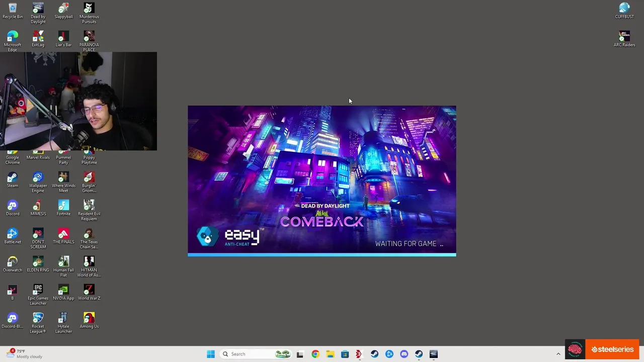Viewport: 644px width, 362px height.
Task: Click the blue splash loading progress bar
Action: [x=322, y=255]
